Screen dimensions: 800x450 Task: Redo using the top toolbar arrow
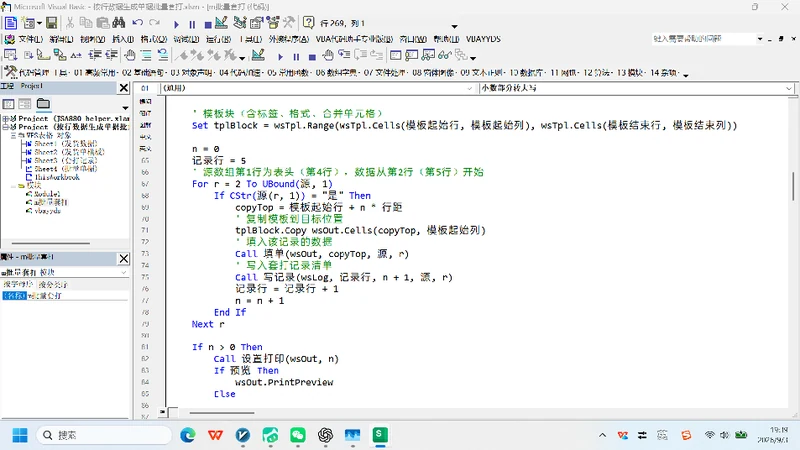tap(154, 23)
